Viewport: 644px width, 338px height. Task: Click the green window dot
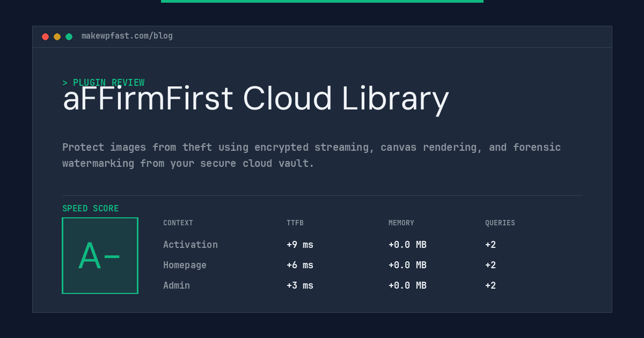click(x=69, y=36)
